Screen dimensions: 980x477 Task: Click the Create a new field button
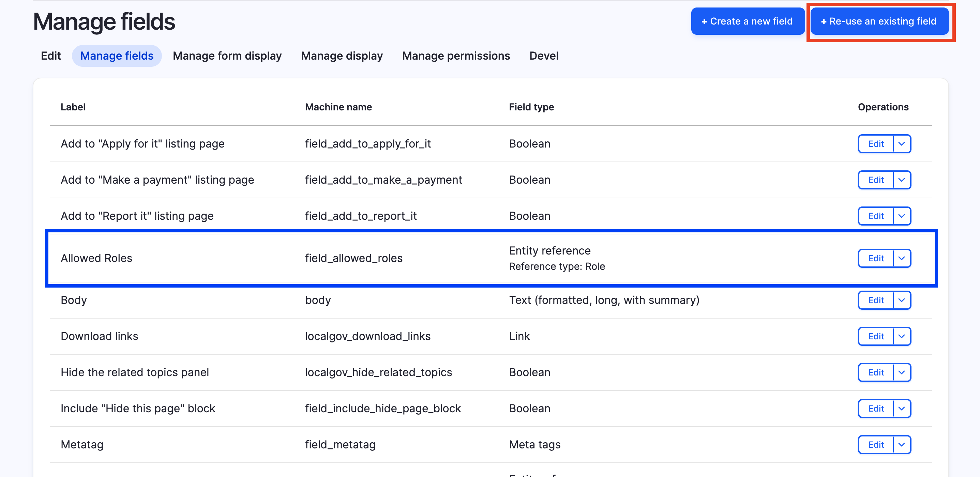[x=747, y=21]
